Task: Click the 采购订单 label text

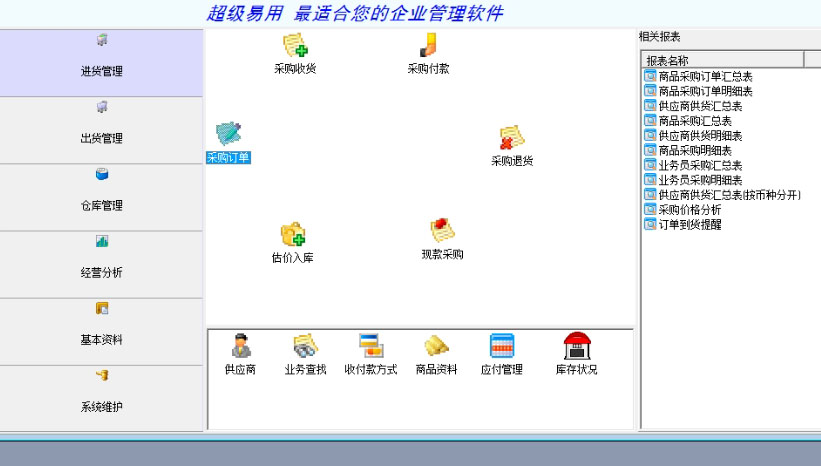Action: (x=228, y=158)
